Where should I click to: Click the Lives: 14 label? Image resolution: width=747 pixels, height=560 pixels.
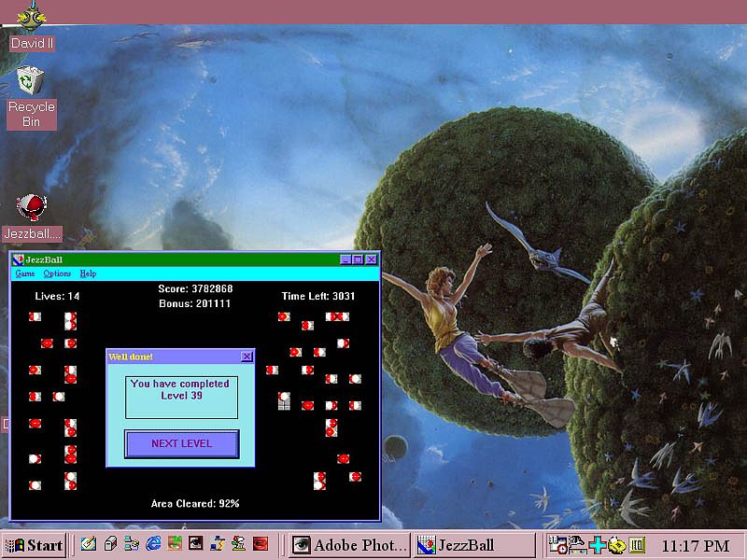[x=57, y=296]
